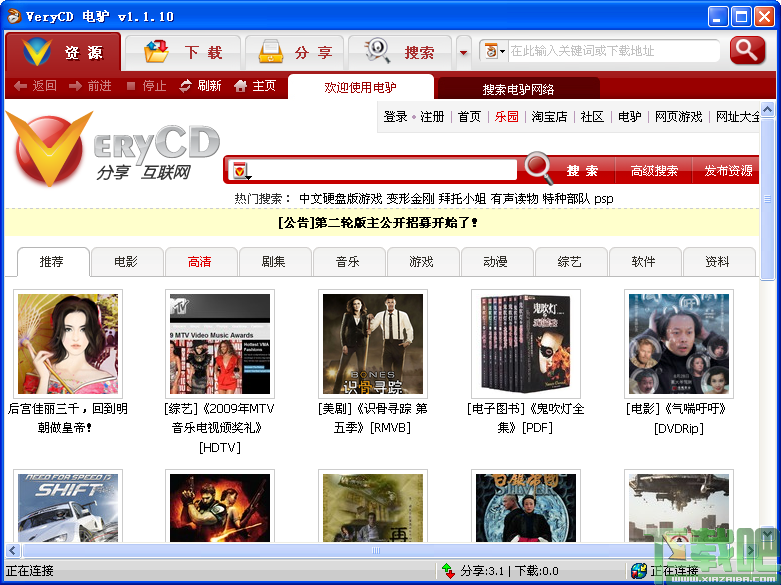Search hot term 特种部队

pos(566,199)
